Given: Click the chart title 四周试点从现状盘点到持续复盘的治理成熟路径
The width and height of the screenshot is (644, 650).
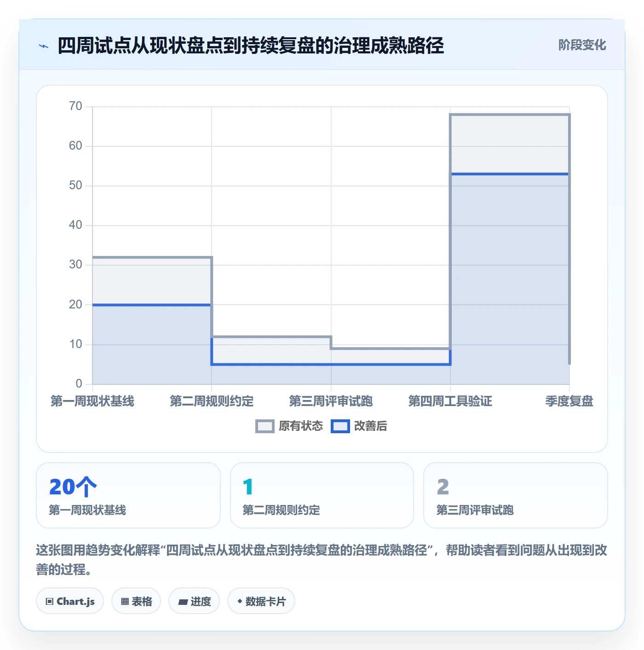Looking at the screenshot, I should point(251,46).
